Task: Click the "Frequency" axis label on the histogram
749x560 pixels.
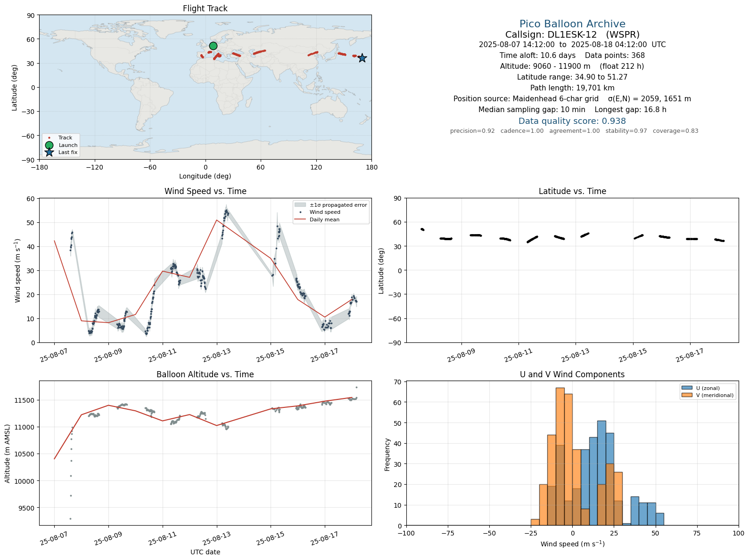Action: 387,454
